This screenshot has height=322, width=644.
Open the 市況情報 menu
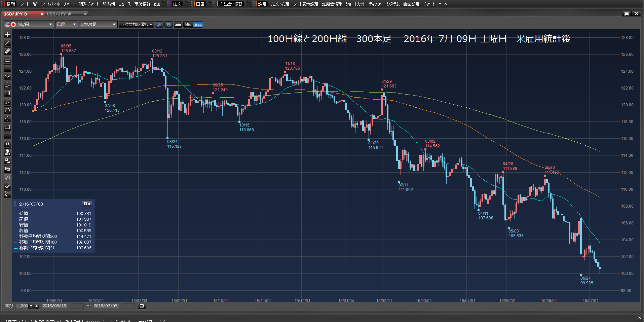(142, 4)
